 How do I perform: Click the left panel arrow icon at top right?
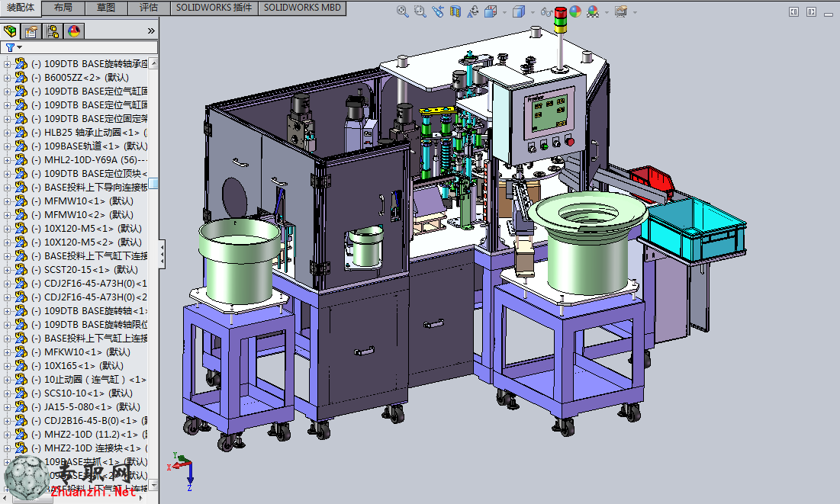pos(794,11)
